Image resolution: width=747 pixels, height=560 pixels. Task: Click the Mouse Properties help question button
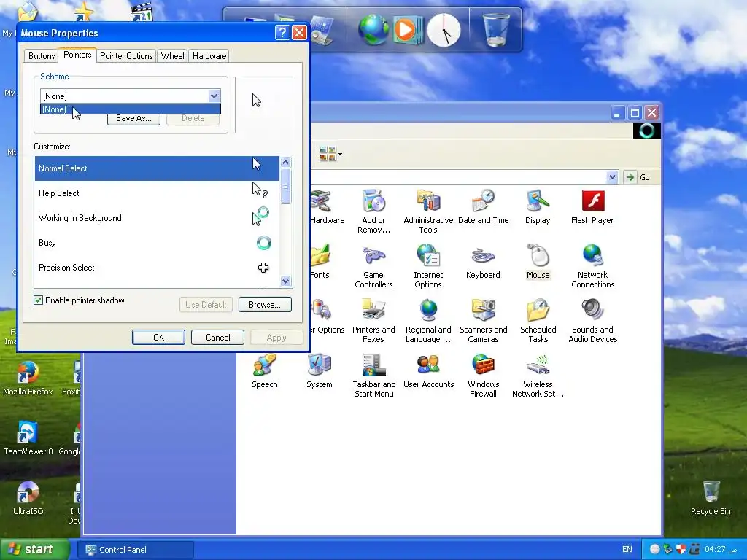click(282, 32)
